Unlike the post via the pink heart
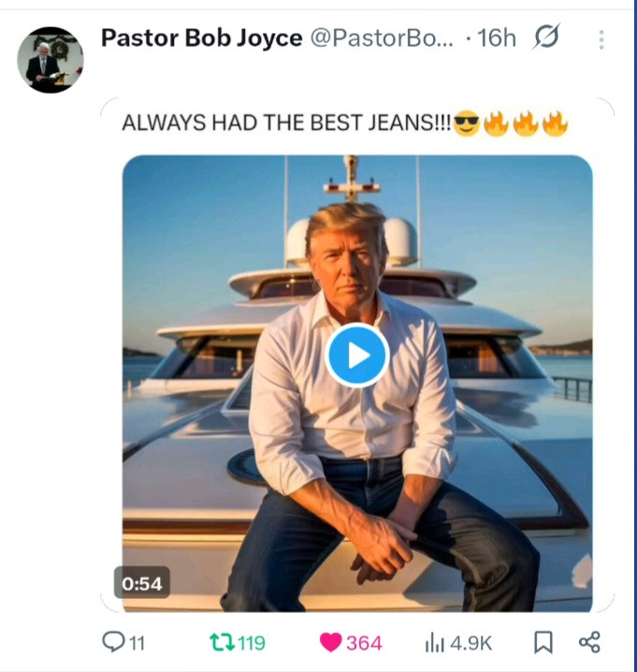The image size is (637, 672). coord(330,642)
